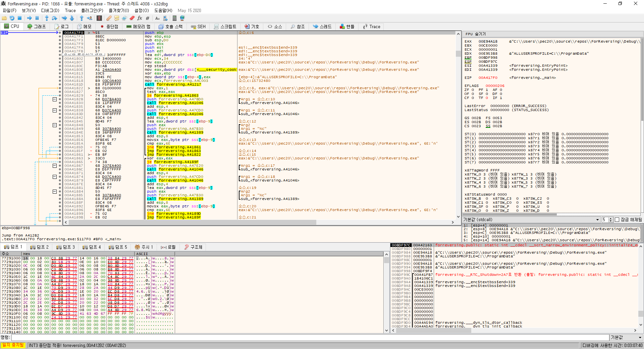Switch to the 호출 스택 tab

(x=171, y=27)
